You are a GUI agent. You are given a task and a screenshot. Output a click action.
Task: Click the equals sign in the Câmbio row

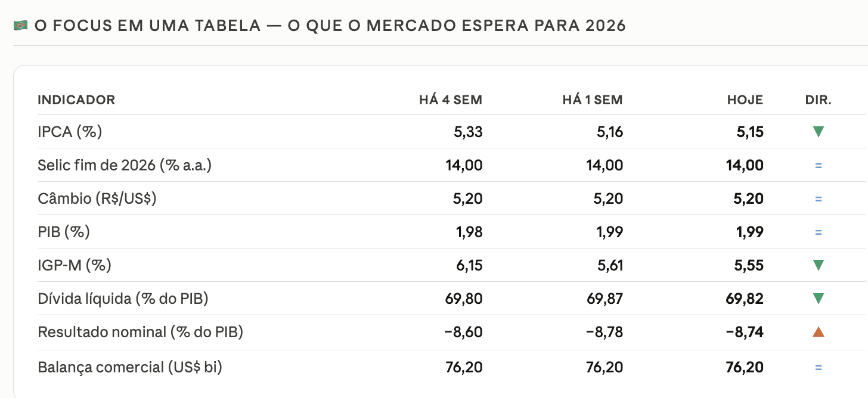(818, 198)
